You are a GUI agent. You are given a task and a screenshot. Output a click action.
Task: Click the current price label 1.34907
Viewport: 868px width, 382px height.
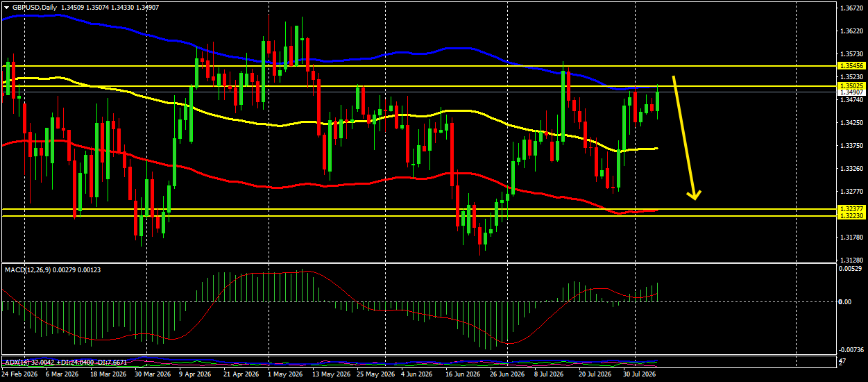(851, 92)
